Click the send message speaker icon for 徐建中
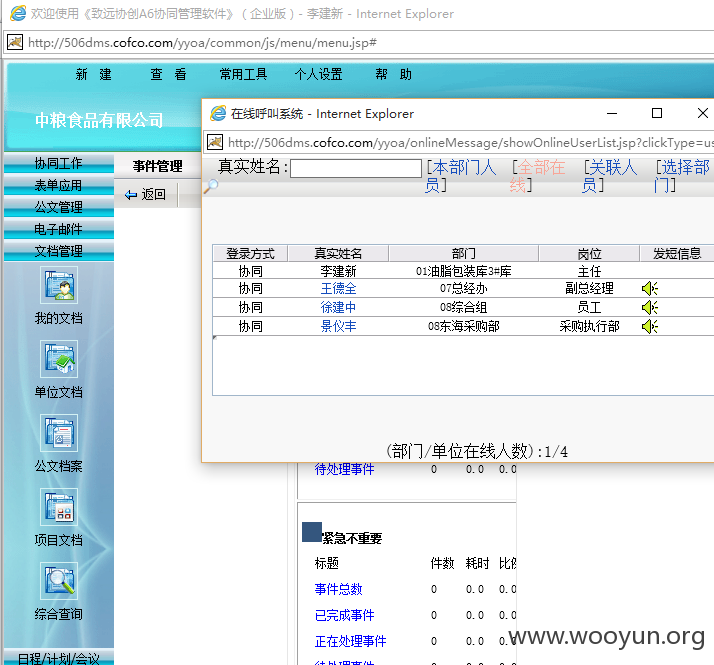The width and height of the screenshot is (714, 665). click(x=650, y=307)
